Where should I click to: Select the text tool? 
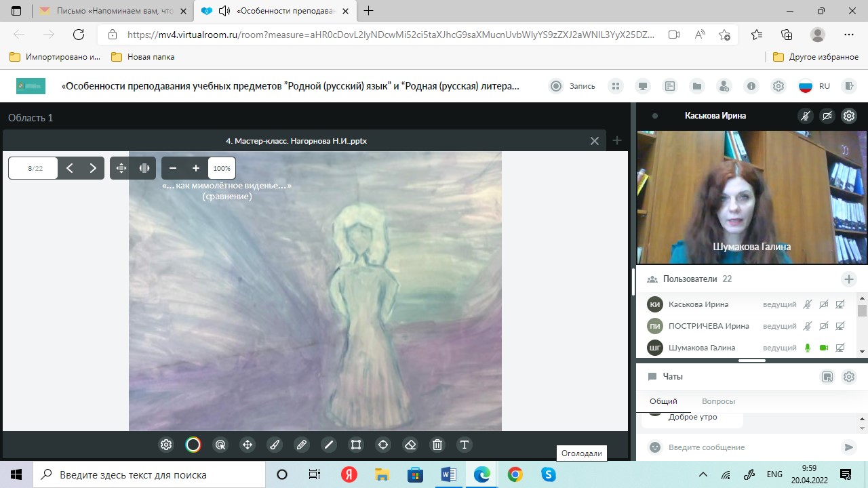click(465, 445)
